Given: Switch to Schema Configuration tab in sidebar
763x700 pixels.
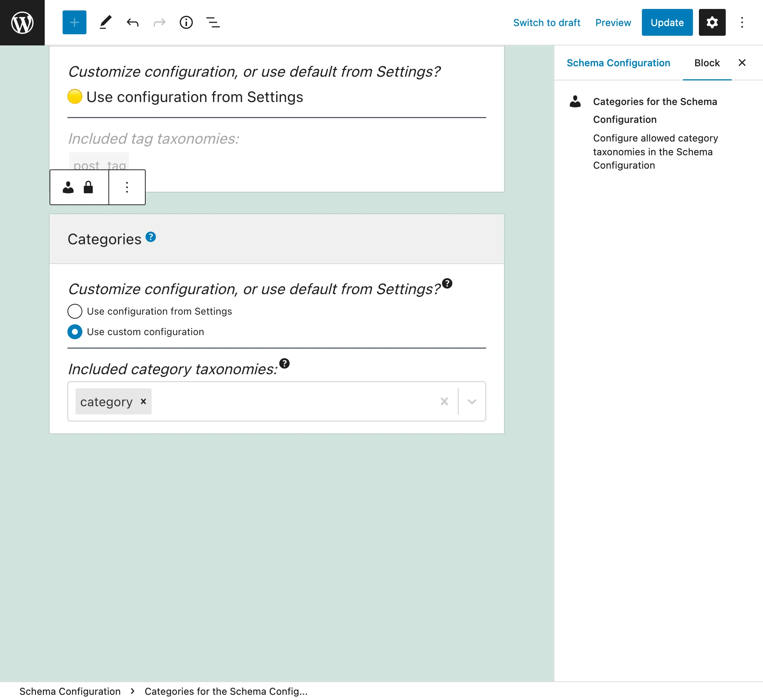Looking at the screenshot, I should [617, 63].
